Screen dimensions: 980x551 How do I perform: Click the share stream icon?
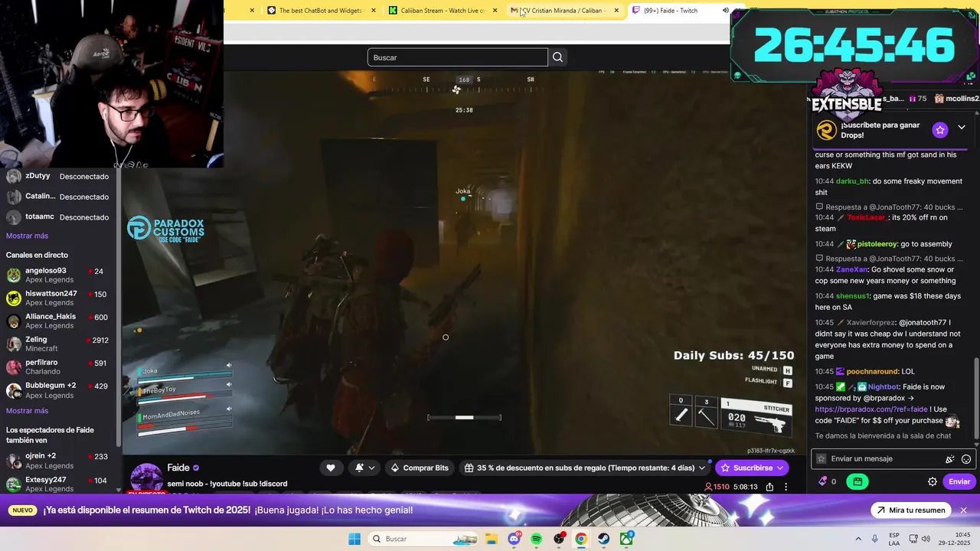click(769, 487)
